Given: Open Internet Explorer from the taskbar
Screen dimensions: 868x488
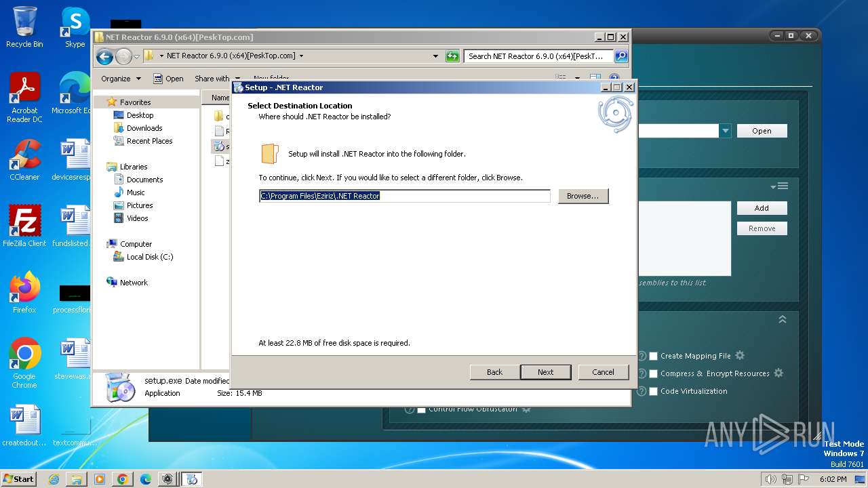Looking at the screenshot, I should pos(54,479).
